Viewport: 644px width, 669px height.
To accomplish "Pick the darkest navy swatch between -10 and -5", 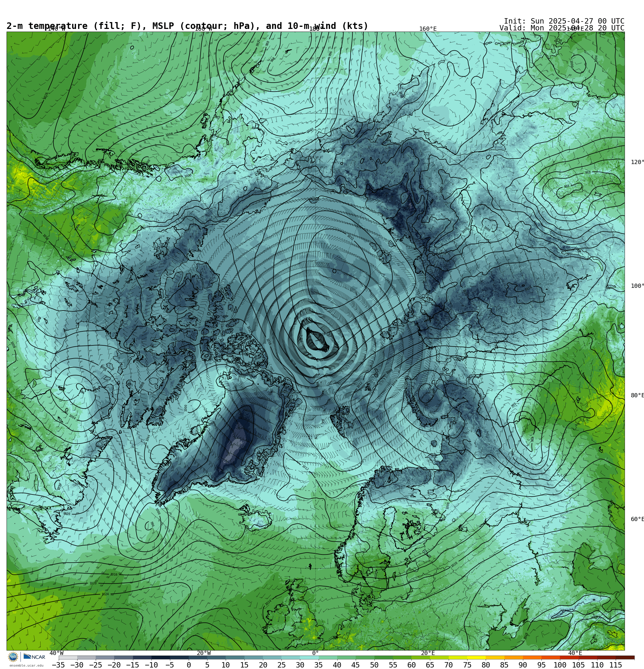I will pos(160,657).
